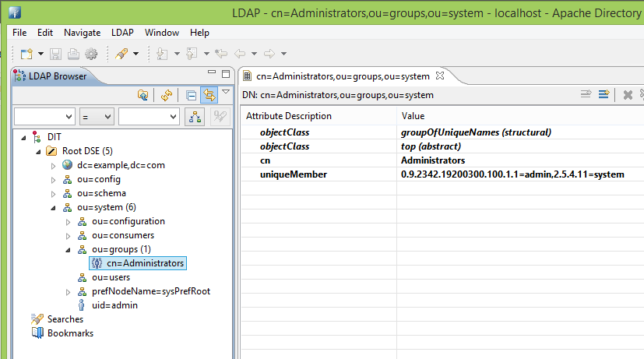Screen dimensions: 644x359
Task: Click the run quick search button
Action: click(220, 117)
